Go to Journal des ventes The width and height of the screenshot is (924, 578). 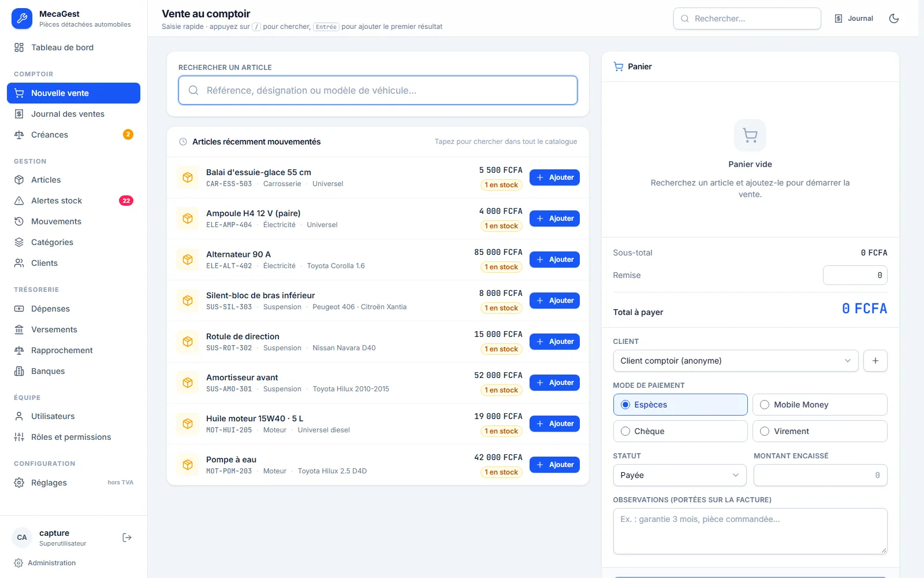pos(73,114)
